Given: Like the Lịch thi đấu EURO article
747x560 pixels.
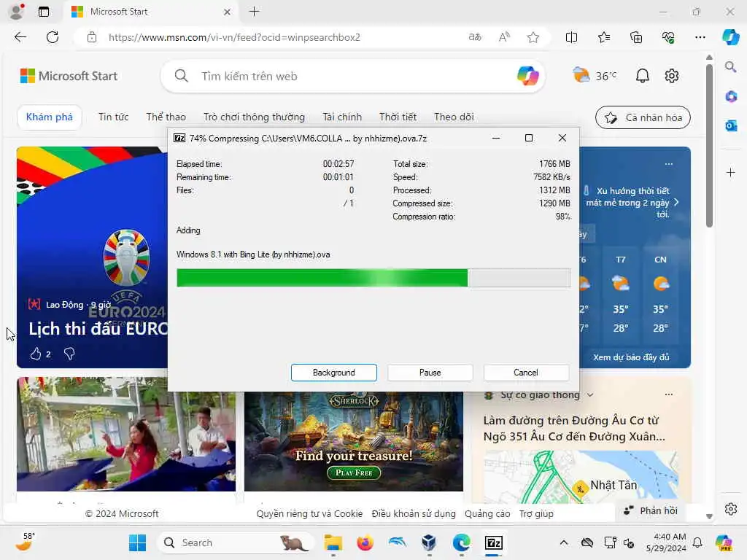Looking at the screenshot, I should click(x=36, y=354).
